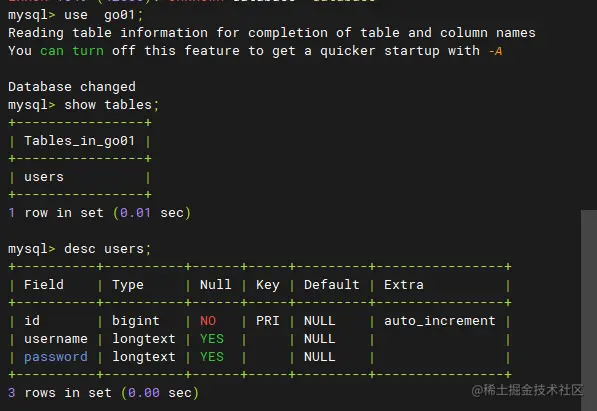Click the 'bigint' type value
597x411 pixels.
[136, 321]
